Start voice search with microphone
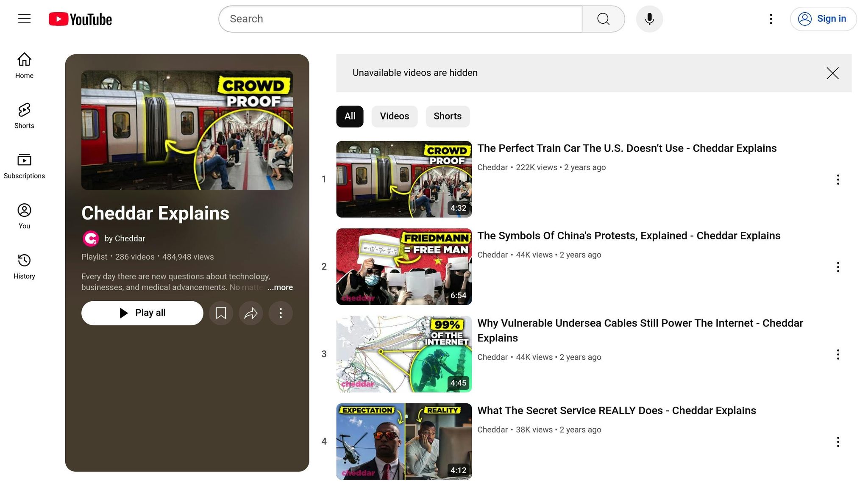 (649, 19)
